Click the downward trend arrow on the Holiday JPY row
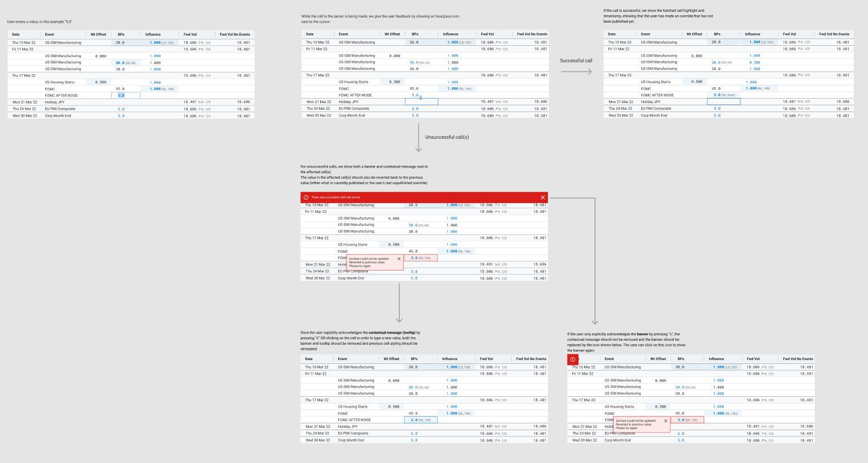Screen dimensions: 868x463 point(200,102)
